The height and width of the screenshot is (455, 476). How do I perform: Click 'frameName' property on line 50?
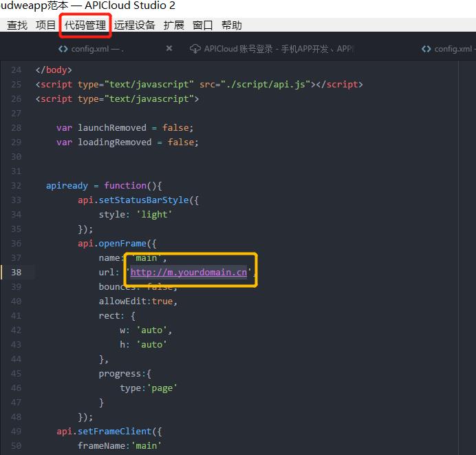point(101,446)
